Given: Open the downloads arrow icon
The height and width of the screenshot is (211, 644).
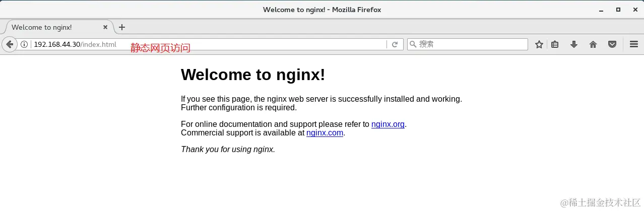Looking at the screenshot, I should coord(573,44).
